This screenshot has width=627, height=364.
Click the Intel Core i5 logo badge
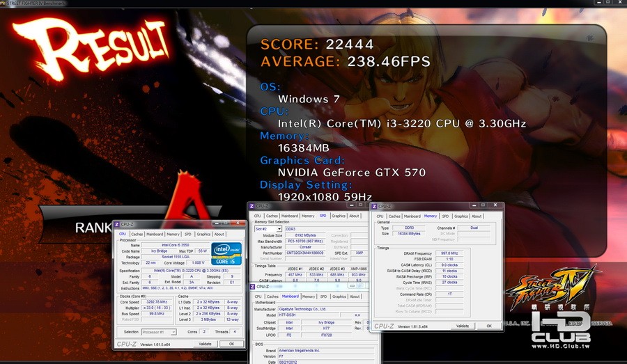226,253
